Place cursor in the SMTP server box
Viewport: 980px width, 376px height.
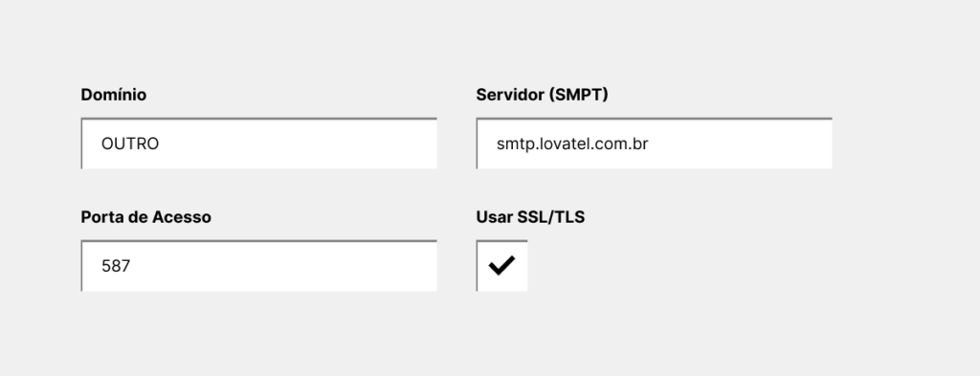coord(654,143)
